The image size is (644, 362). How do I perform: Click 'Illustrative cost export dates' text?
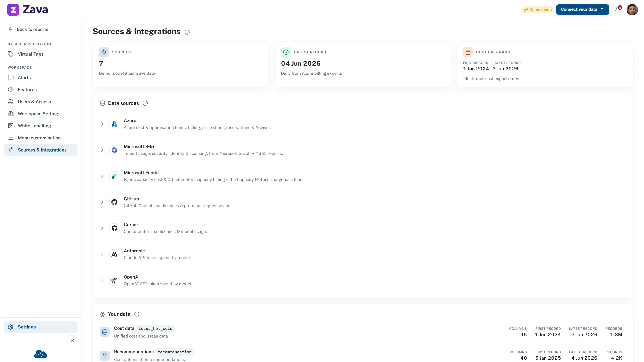pyautogui.click(x=491, y=79)
